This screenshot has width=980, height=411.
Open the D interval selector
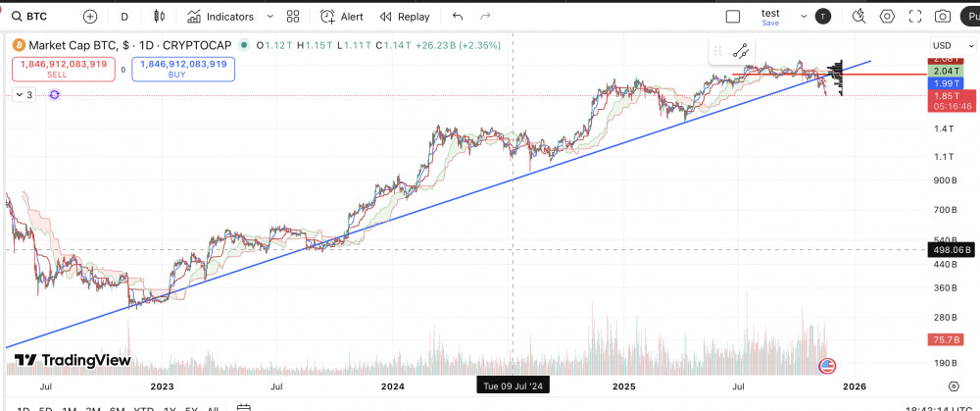pyautogui.click(x=123, y=17)
